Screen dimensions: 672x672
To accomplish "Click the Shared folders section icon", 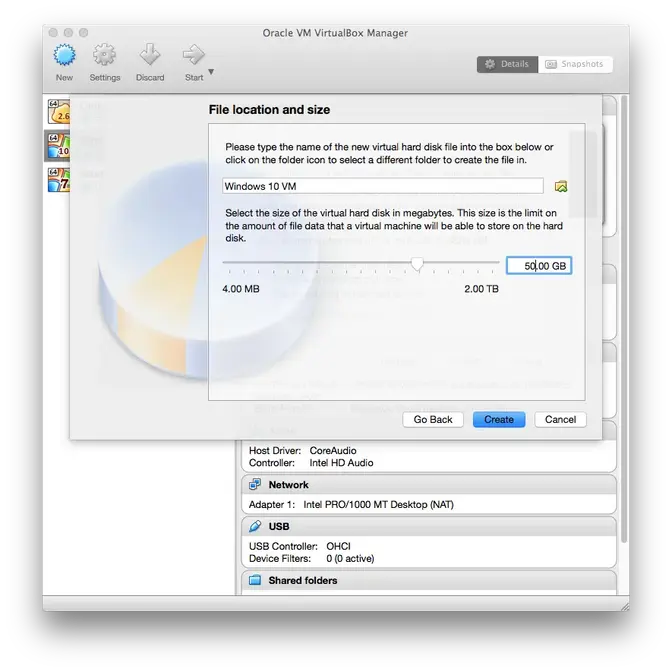I will pyautogui.click(x=255, y=580).
